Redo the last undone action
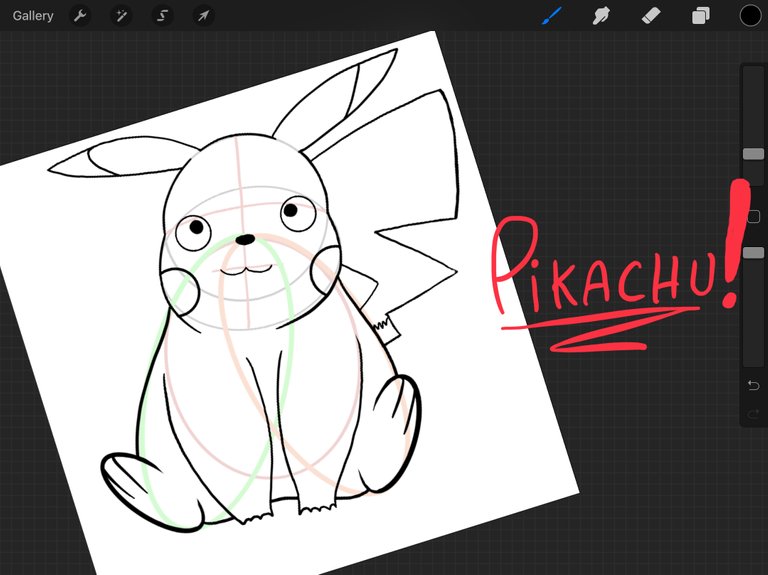Image resolution: width=768 pixels, height=575 pixels. pos(753,415)
